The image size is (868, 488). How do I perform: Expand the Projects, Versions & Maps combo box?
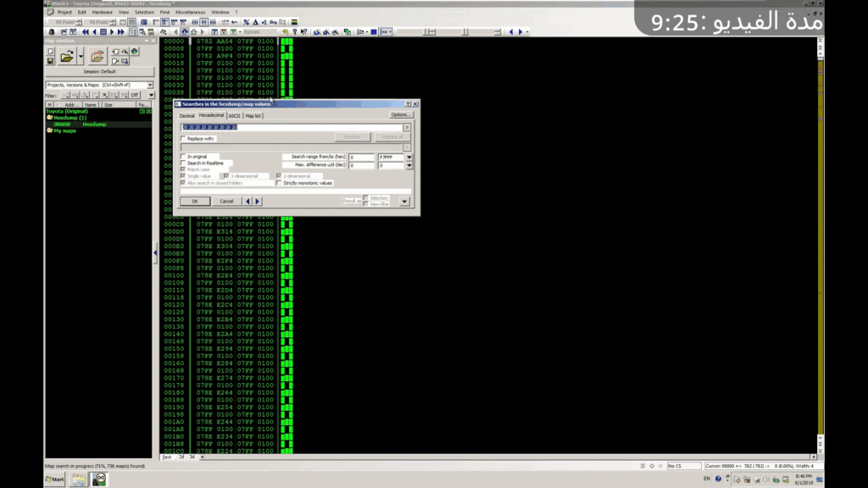150,86
